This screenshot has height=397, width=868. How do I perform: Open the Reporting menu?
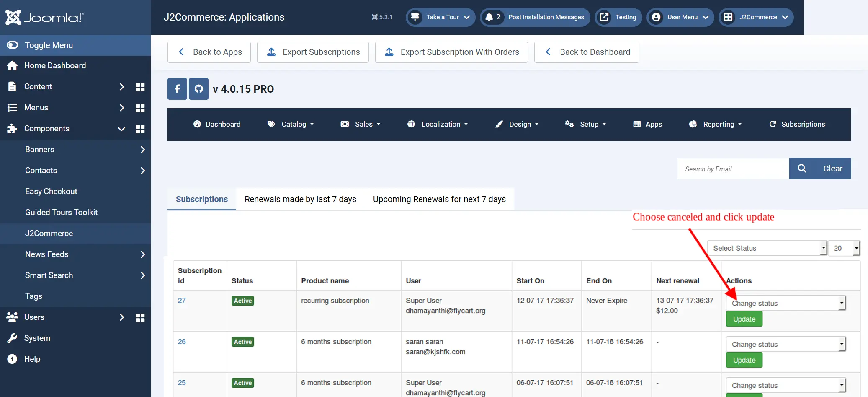point(715,124)
